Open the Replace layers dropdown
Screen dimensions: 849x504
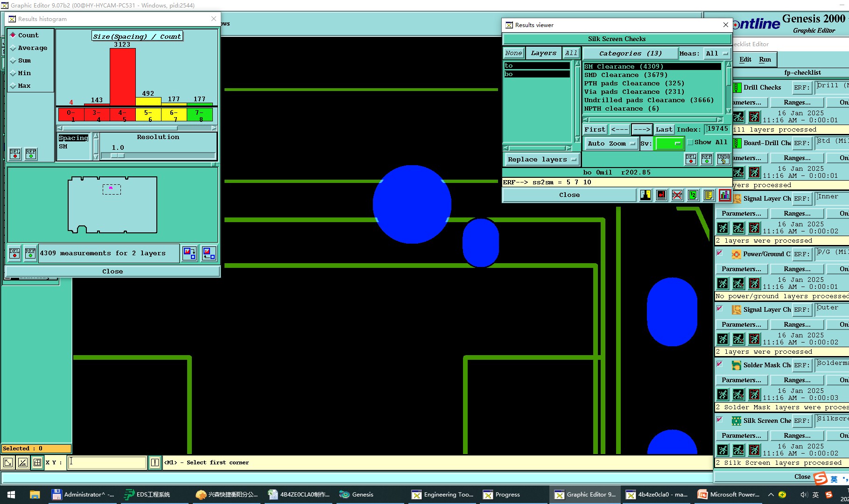point(541,159)
